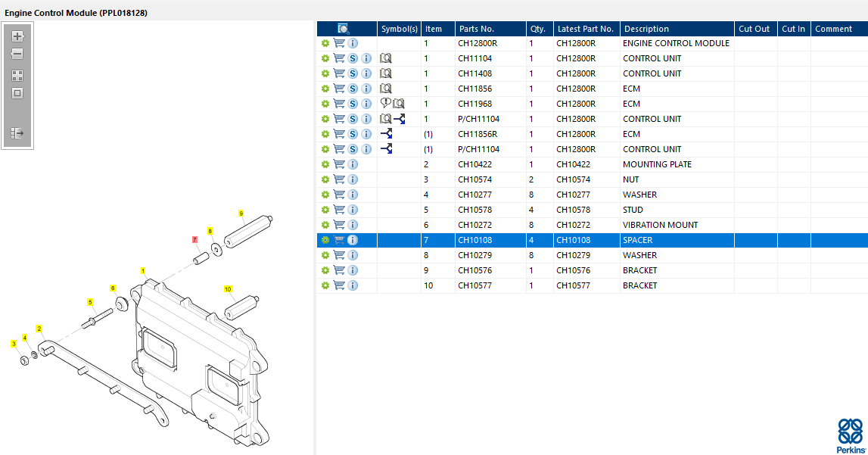Click the note bubble symbol in CH11968 row

pos(385,103)
